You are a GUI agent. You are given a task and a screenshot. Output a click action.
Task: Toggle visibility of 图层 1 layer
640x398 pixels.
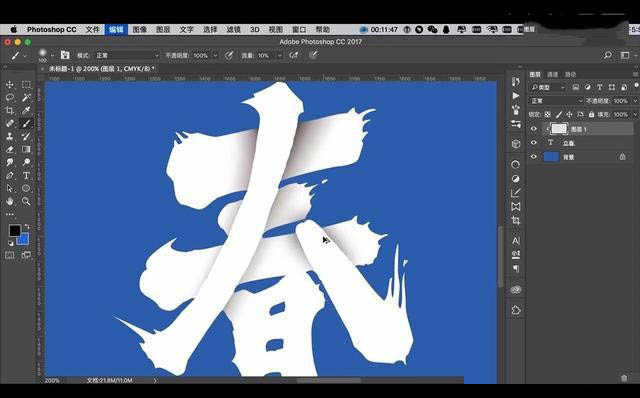point(533,129)
